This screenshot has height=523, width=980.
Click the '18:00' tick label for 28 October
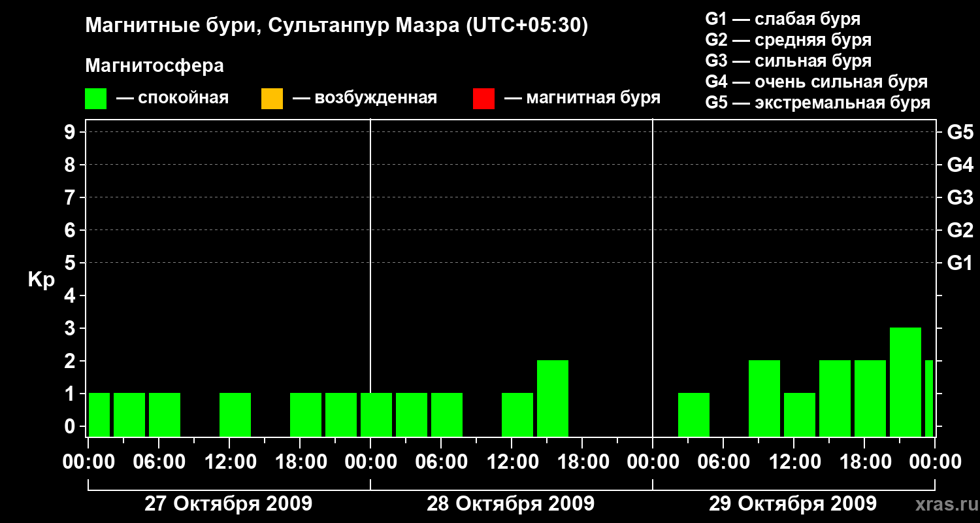tap(582, 462)
